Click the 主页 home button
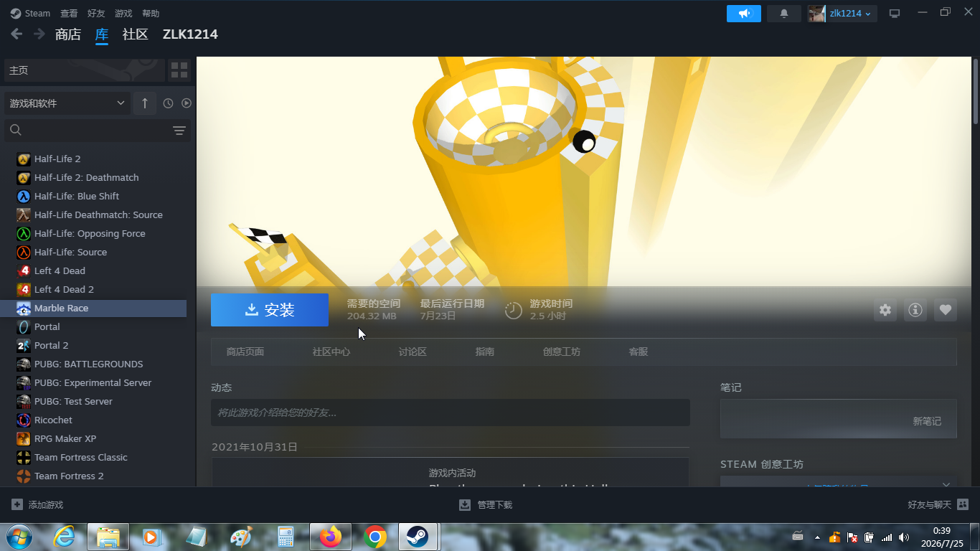The height and width of the screenshot is (551, 980). (85, 70)
